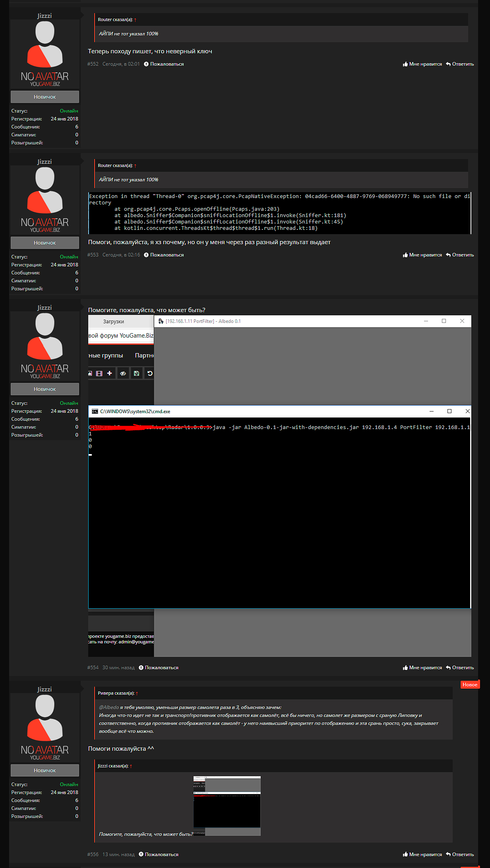Image resolution: width=490 pixels, height=868 pixels.
Task: Jump to the Router quote via the arrow in post #553
Action: tap(136, 166)
